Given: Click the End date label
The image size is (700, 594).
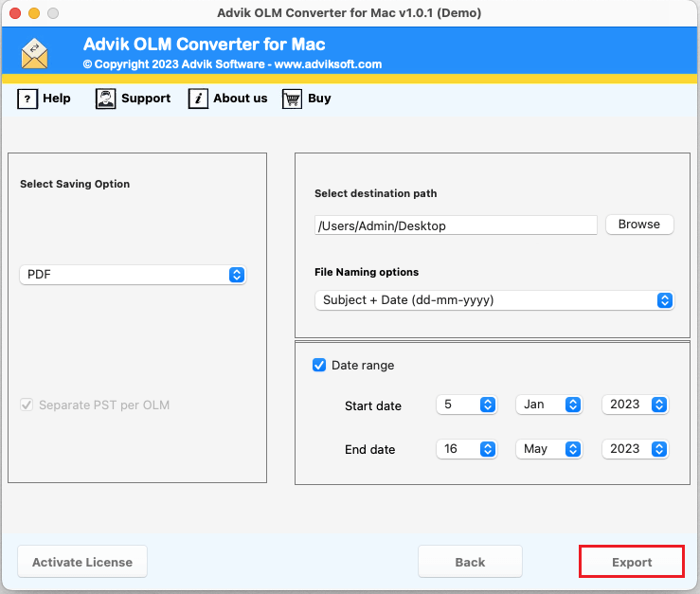Looking at the screenshot, I should coord(369,449).
